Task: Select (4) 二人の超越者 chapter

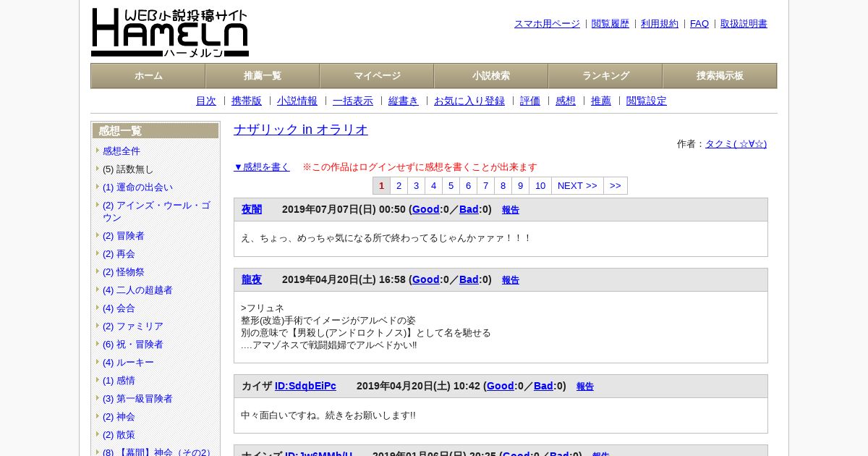Action: (x=137, y=290)
